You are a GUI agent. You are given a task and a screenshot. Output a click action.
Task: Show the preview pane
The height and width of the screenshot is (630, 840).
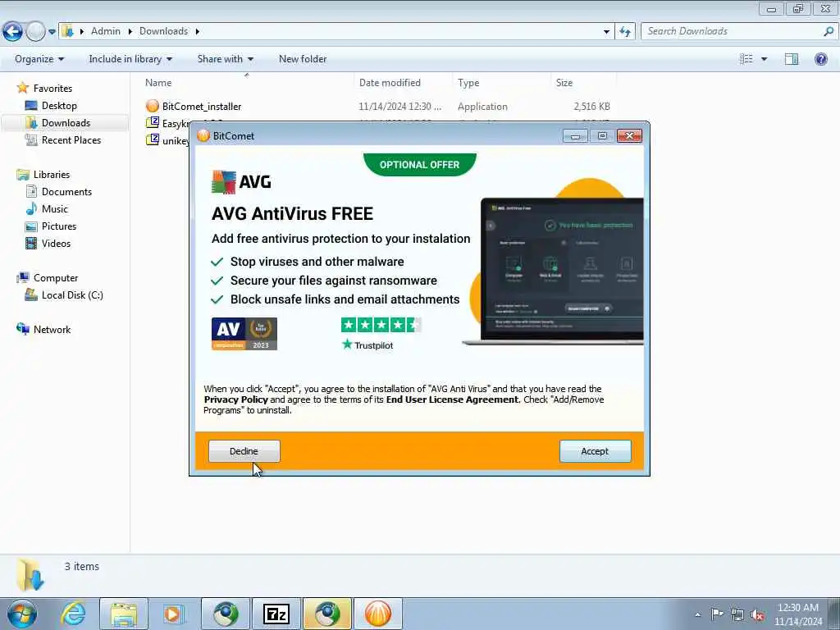tap(792, 59)
